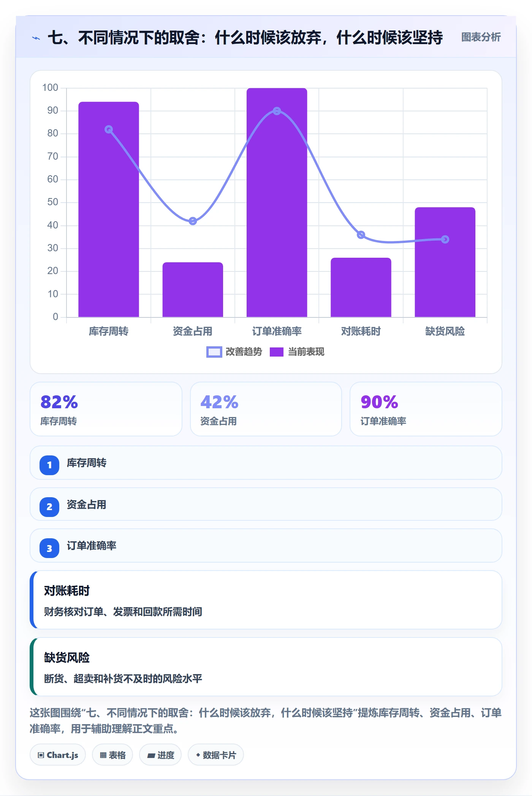Click the trend line point above 对账耗时
Image resolution: width=532 pixels, height=796 pixels.
[x=361, y=235]
